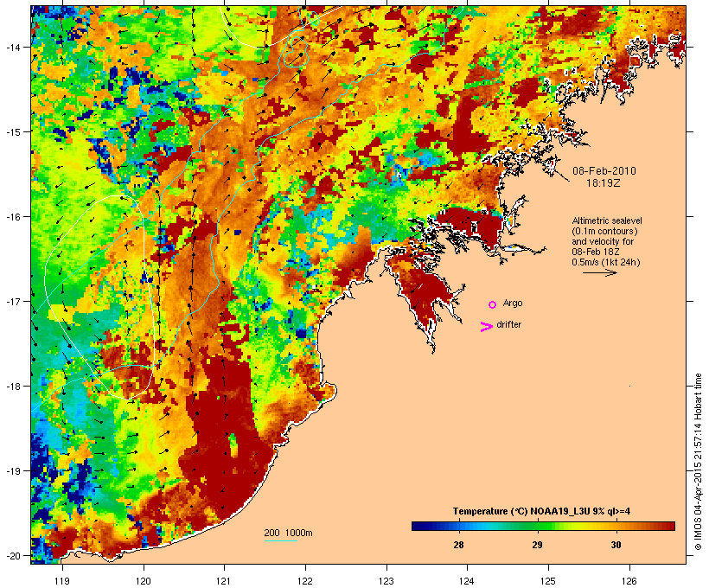709x588 pixels.
Task: Click the '08-Feb 18Z' text line
Action: (x=596, y=252)
